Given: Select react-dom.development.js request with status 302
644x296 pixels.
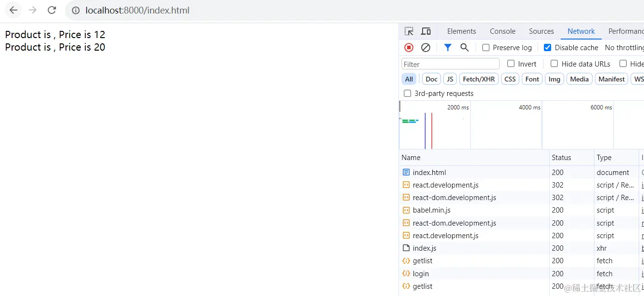Looking at the screenshot, I should click(x=522, y=198).
